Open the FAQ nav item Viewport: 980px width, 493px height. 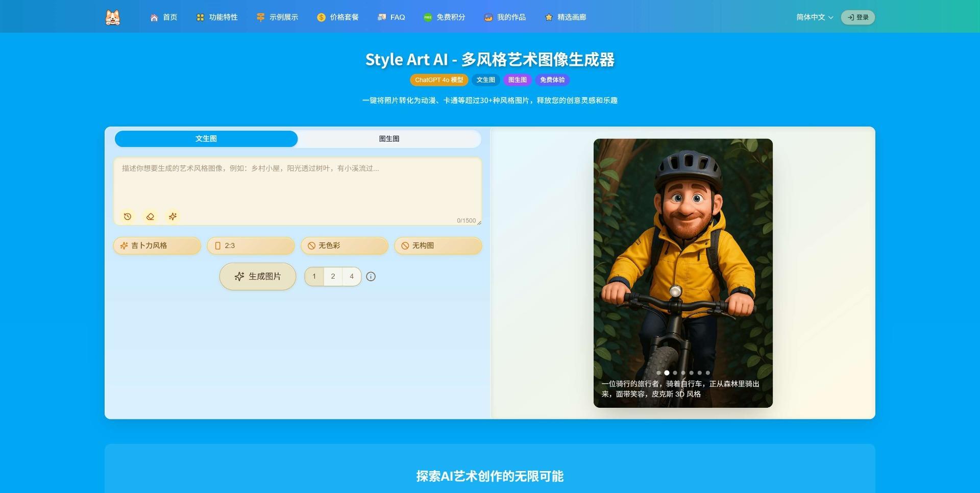pyautogui.click(x=391, y=17)
